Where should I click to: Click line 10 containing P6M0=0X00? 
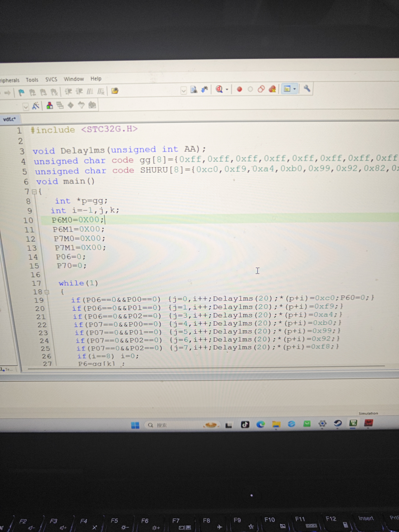coord(220,219)
